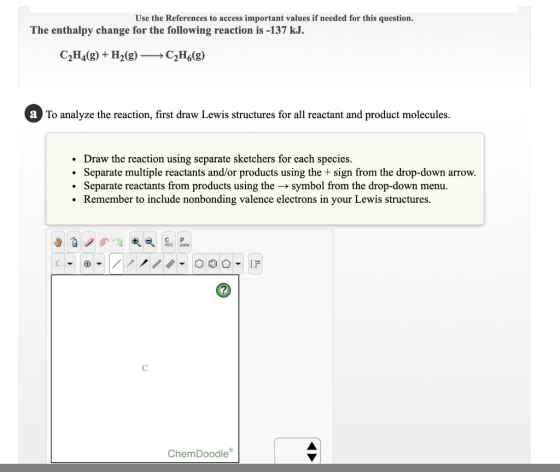Click the undo arrow icon
The width and height of the screenshot is (560, 472).
tap(104, 242)
